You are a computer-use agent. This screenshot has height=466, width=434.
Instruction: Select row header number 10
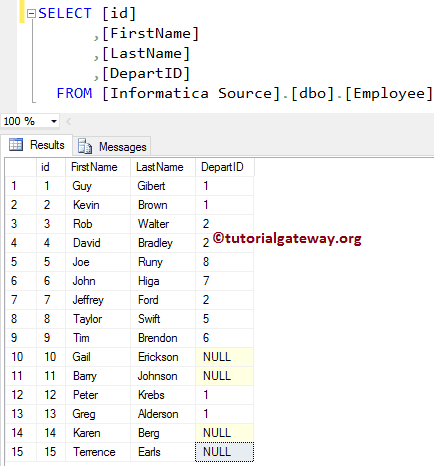click(x=21, y=357)
